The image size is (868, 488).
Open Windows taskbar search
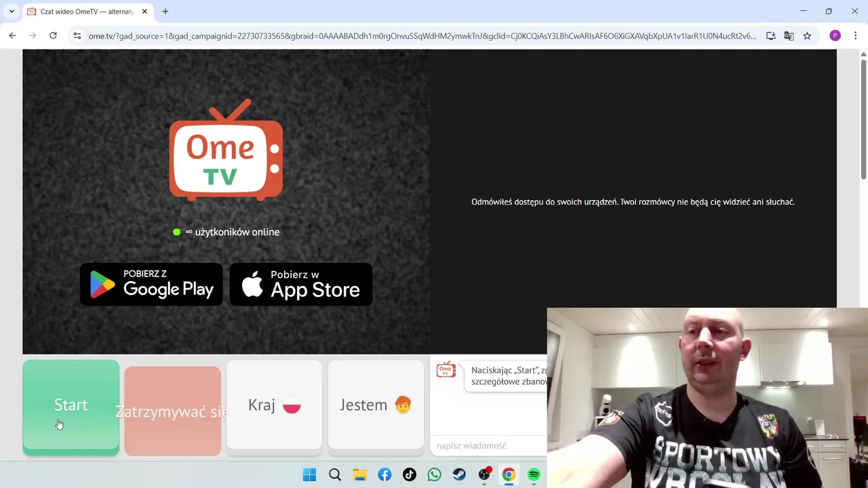pyautogui.click(x=335, y=475)
